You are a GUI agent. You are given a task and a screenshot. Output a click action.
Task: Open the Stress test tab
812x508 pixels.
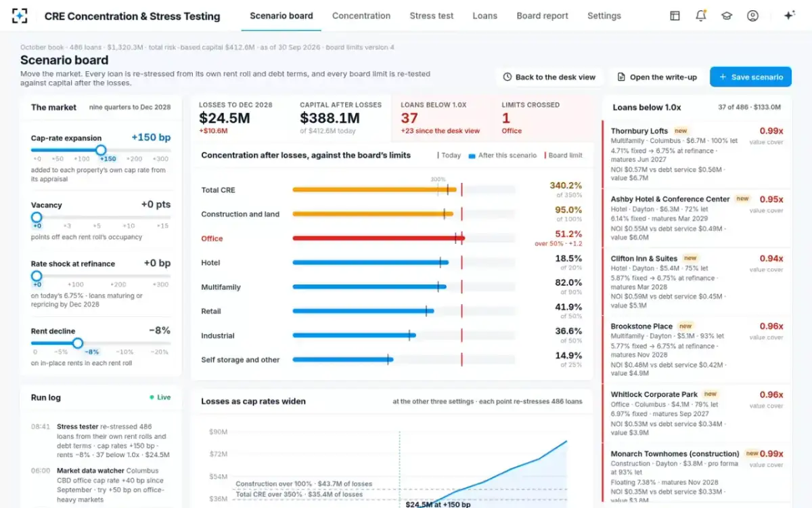click(x=432, y=16)
